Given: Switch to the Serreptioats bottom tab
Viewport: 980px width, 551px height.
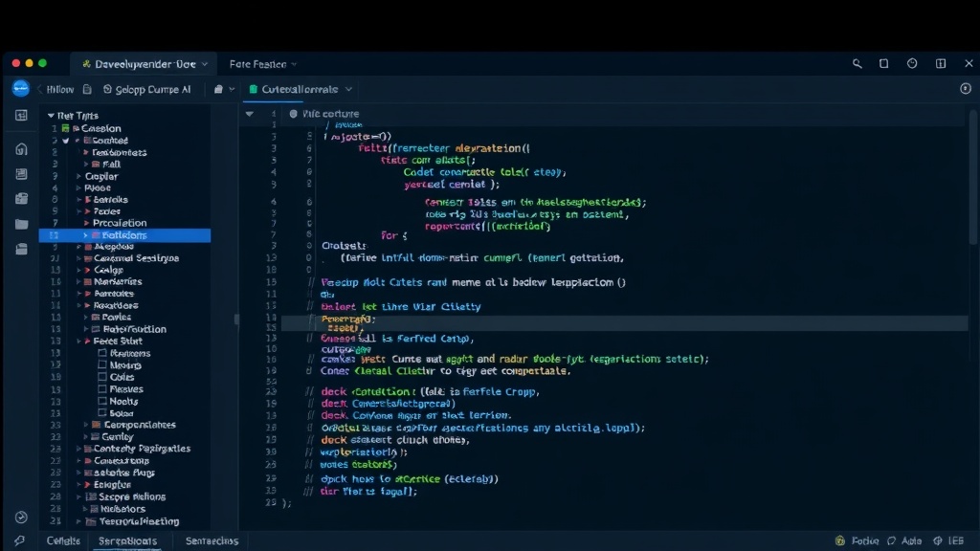Looking at the screenshot, I should [x=127, y=541].
